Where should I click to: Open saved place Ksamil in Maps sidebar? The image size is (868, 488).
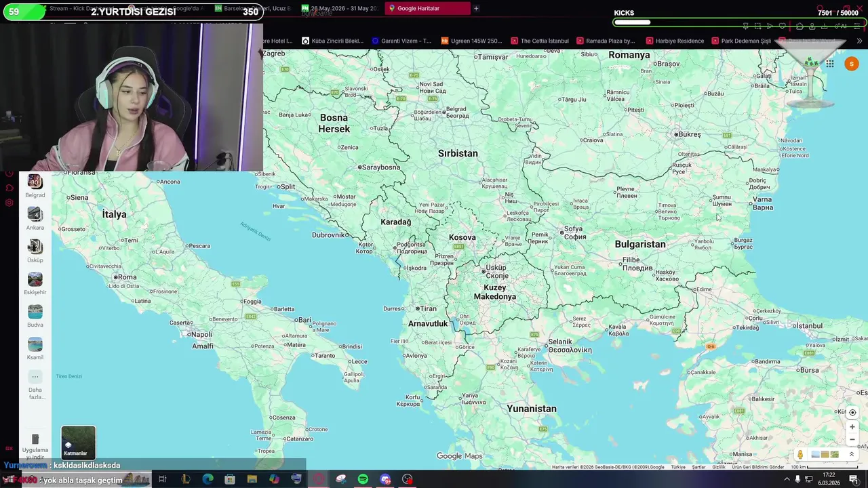click(35, 348)
